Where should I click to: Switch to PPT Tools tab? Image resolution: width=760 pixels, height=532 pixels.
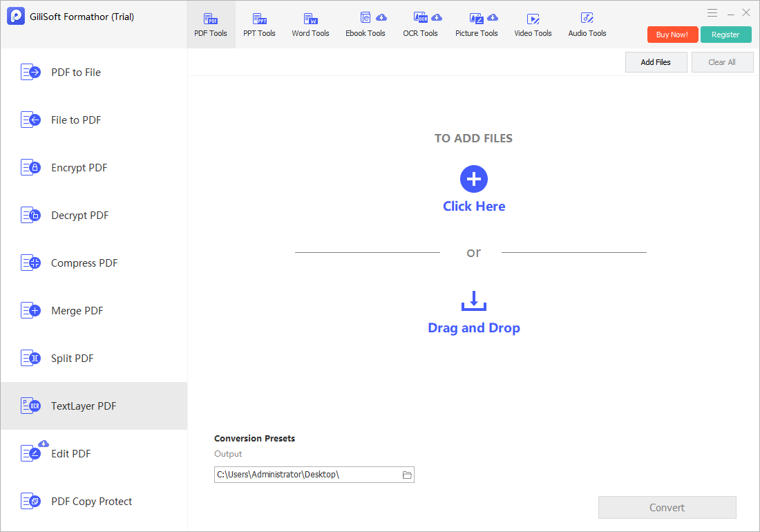pyautogui.click(x=259, y=25)
